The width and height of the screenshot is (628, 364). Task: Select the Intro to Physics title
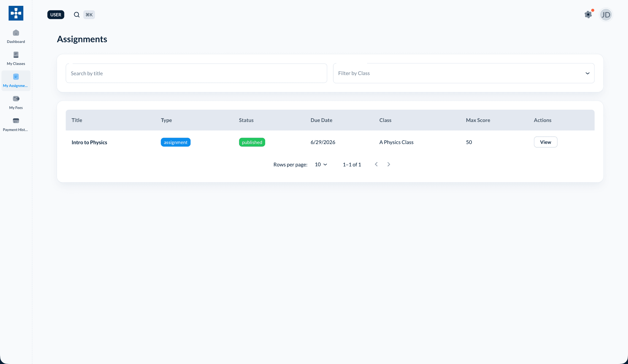89,142
